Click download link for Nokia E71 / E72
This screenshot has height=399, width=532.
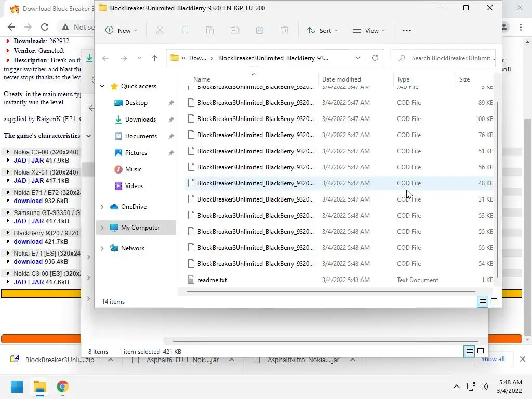[28, 201]
